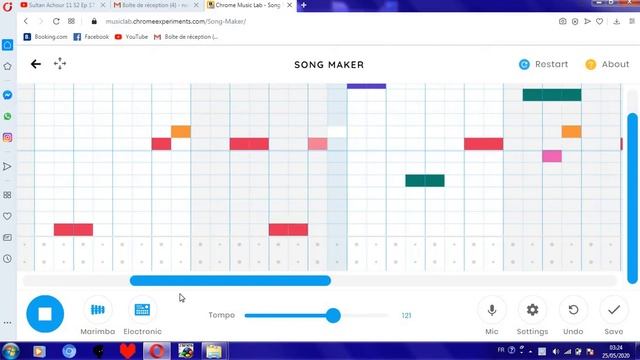Click the move/pan arrows icon
The width and height of the screenshot is (640, 360).
(60, 64)
